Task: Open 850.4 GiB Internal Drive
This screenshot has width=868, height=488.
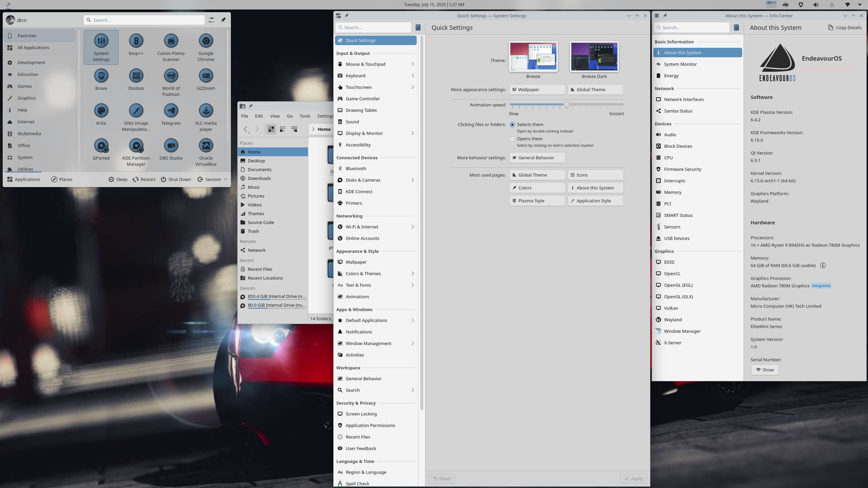Action: coord(273,297)
